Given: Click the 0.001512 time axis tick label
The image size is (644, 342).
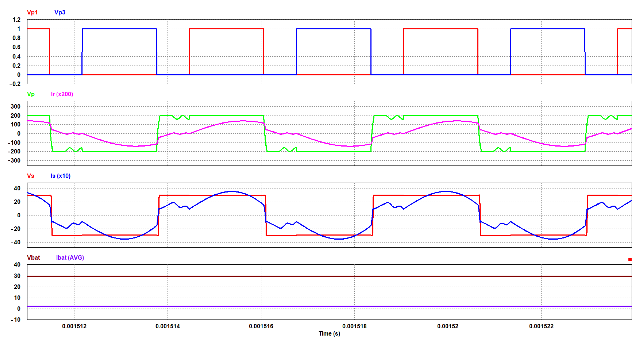Looking at the screenshot, I should [74, 326].
